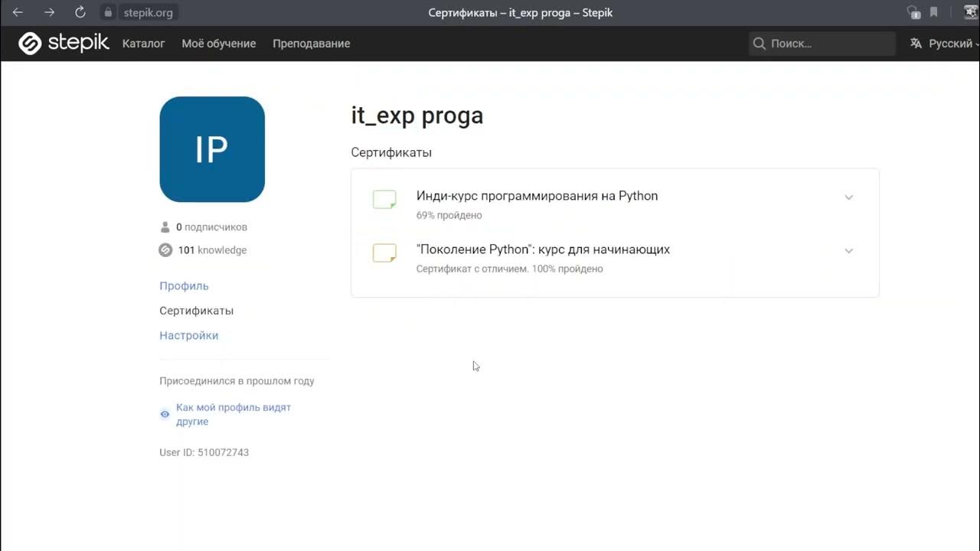This screenshot has height=551, width=980.
Task: Reload the page with the refresh icon
Action: [x=80, y=12]
